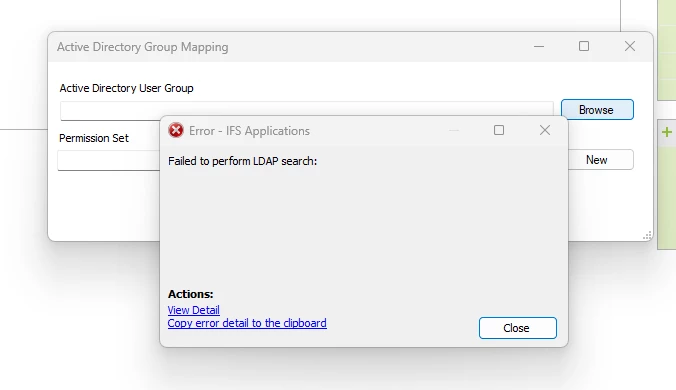Click the 'Active Directory Group Mapping' title text
The width and height of the screenshot is (676, 390).
tap(143, 47)
